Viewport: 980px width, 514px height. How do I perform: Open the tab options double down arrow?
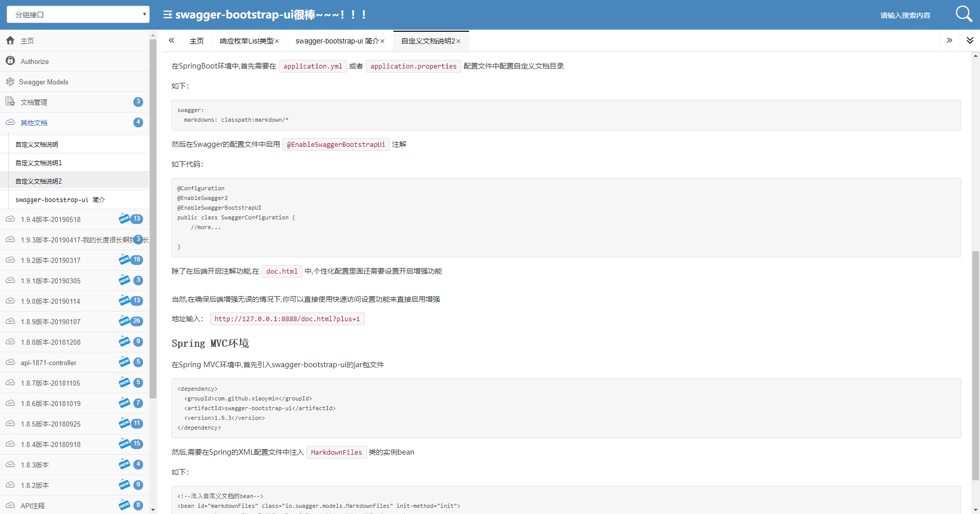[970, 40]
